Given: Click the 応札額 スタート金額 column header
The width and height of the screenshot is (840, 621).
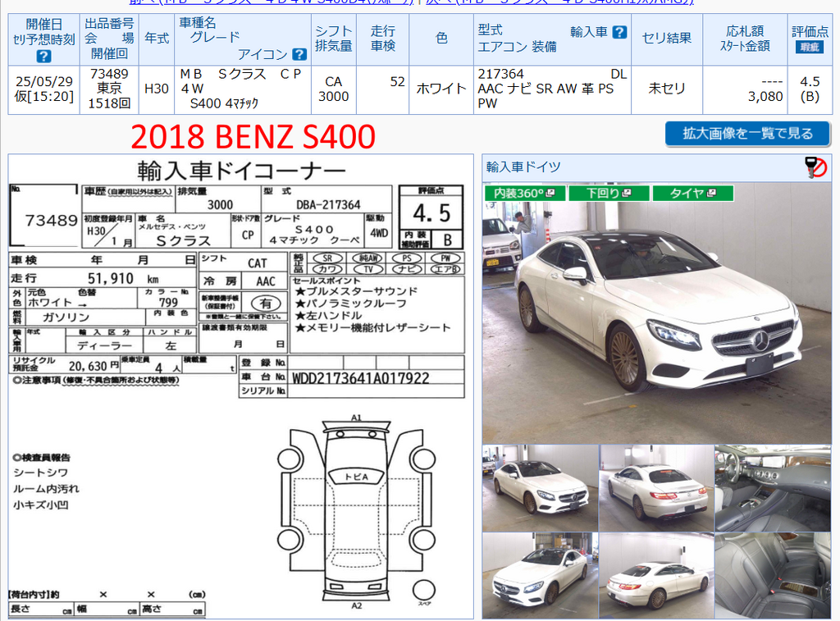Looking at the screenshot, I should [745, 39].
